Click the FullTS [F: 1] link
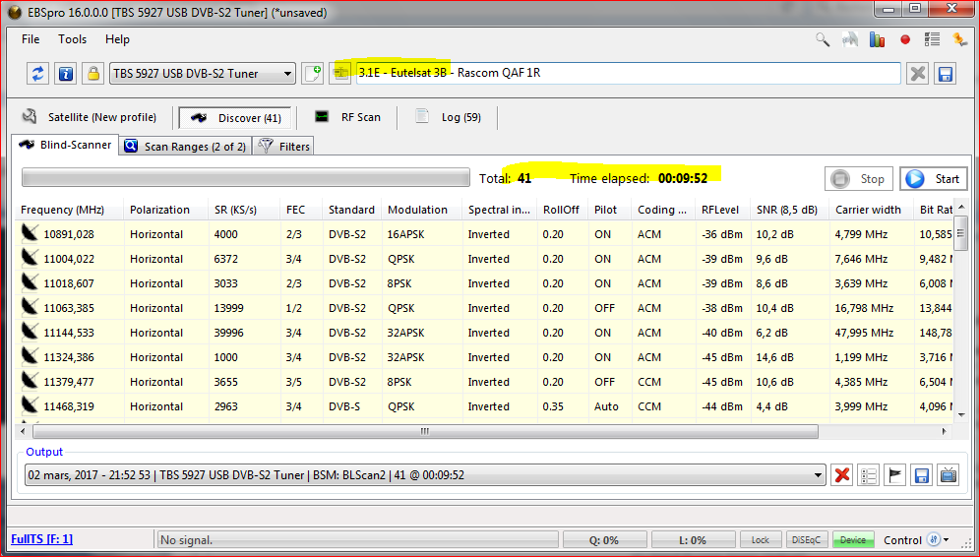 41,539
